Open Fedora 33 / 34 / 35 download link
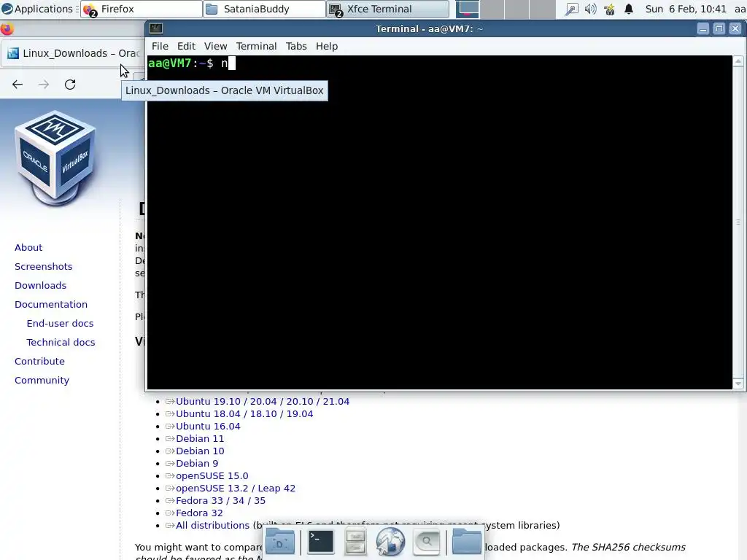Viewport: 747px width, 560px height. click(220, 500)
